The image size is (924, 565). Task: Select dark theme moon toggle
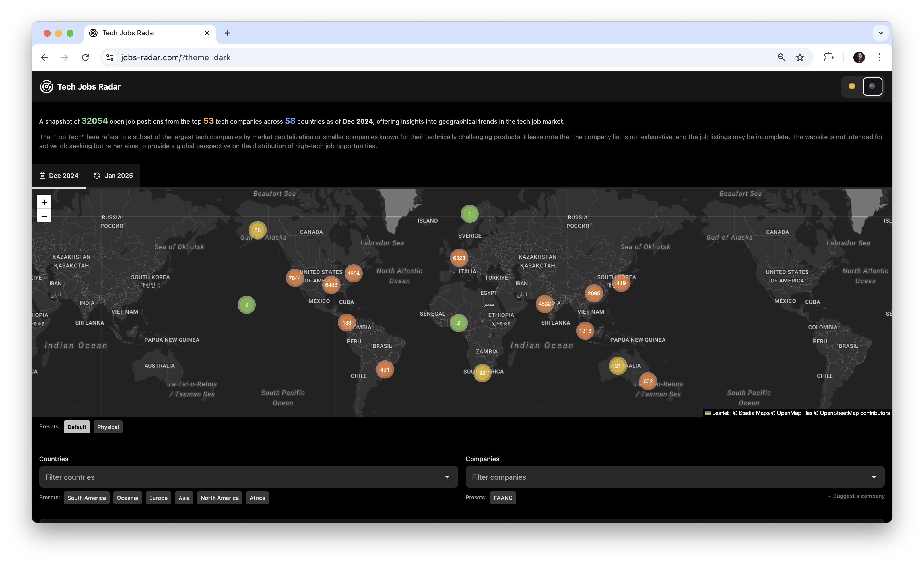pos(872,86)
